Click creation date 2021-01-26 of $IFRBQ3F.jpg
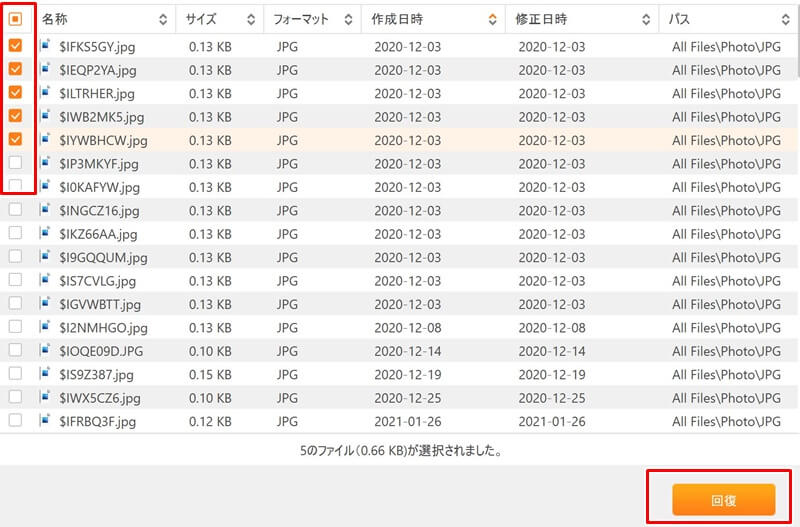800x527 pixels. [408, 421]
